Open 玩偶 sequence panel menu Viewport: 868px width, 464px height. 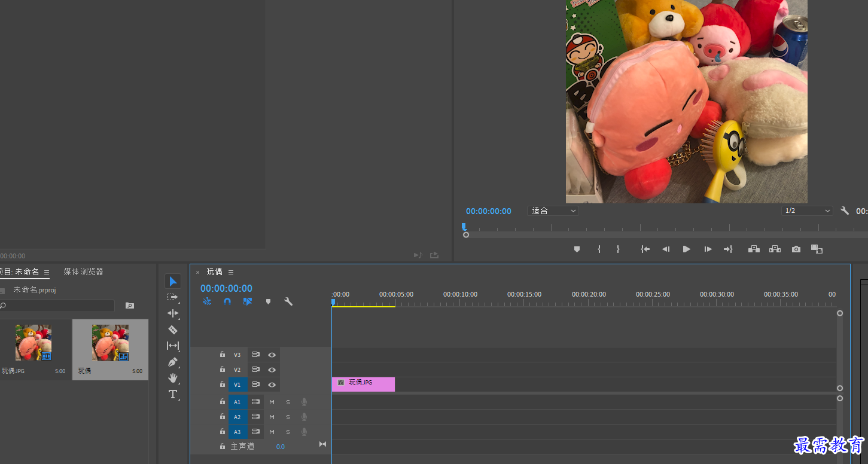pos(231,272)
